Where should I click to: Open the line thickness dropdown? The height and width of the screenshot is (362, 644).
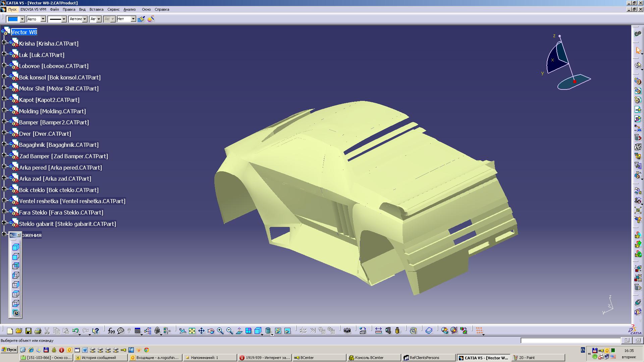click(63, 19)
